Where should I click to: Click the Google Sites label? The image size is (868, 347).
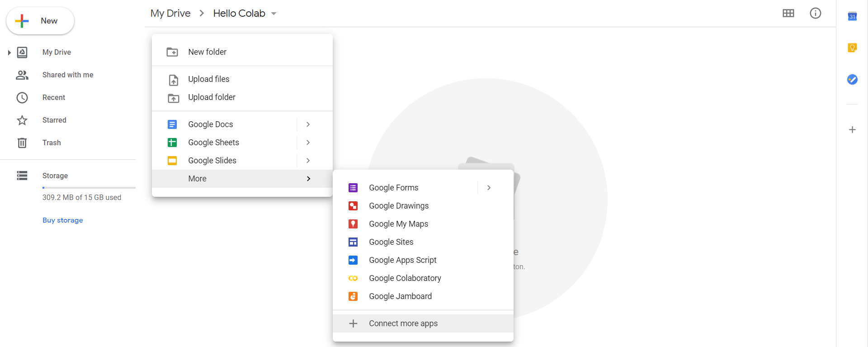(391, 242)
